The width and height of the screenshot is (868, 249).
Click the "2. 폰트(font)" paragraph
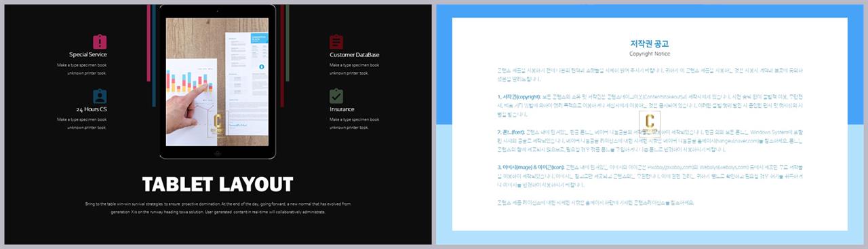click(650, 141)
